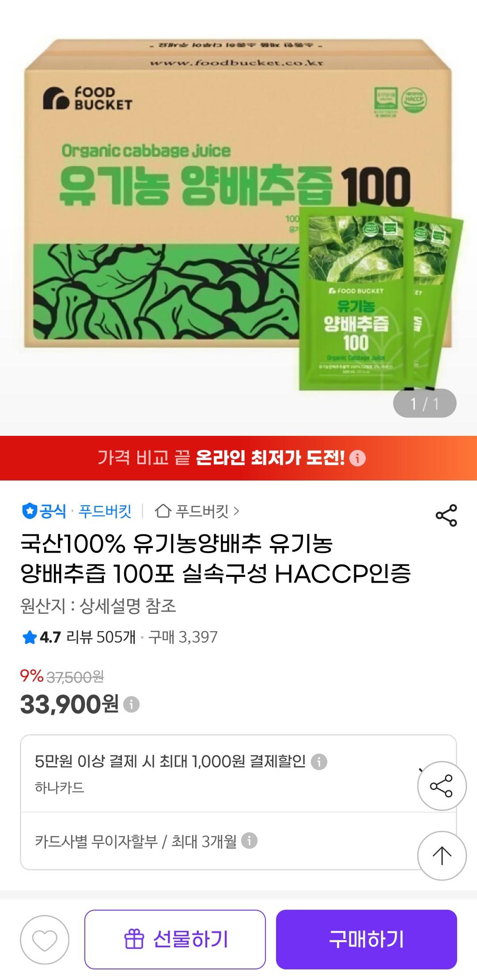
Task: Tap the purple 구매하기 buy button
Action: [366, 939]
